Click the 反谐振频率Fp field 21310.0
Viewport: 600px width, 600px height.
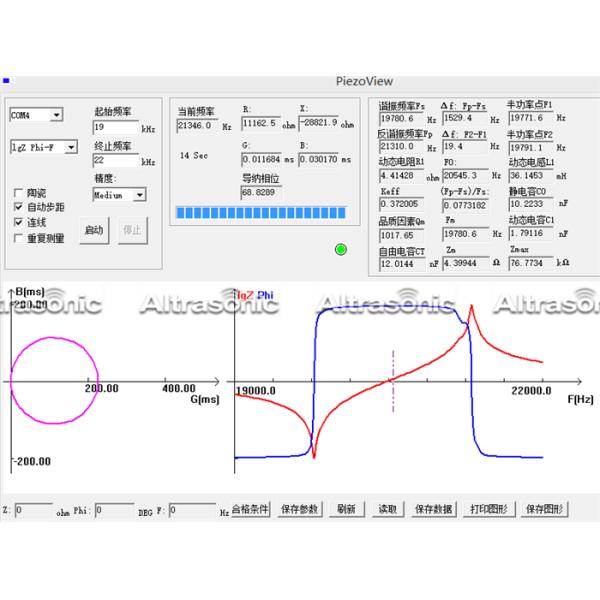(x=401, y=147)
